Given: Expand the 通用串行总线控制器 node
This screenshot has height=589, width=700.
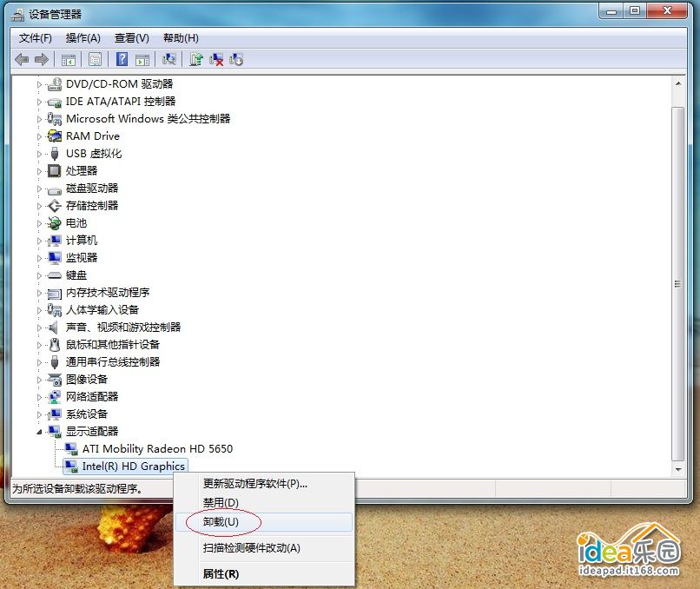Looking at the screenshot, I should 39,362.
